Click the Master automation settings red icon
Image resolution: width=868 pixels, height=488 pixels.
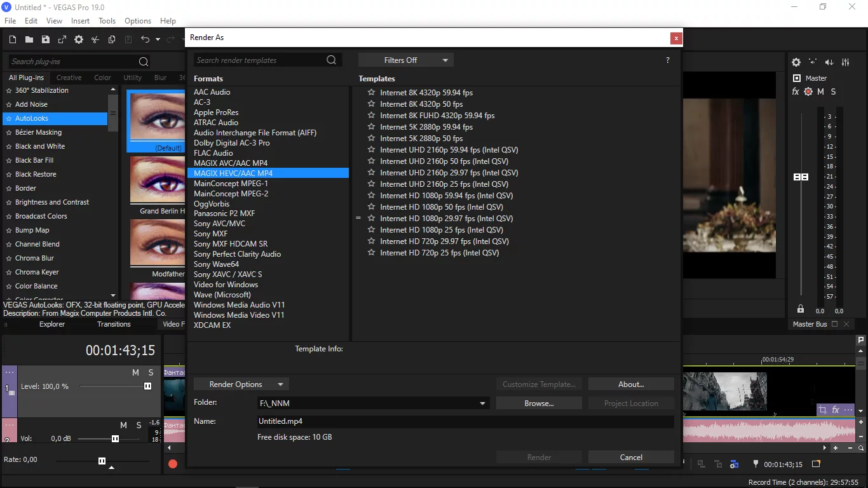[x=808, y=91]
